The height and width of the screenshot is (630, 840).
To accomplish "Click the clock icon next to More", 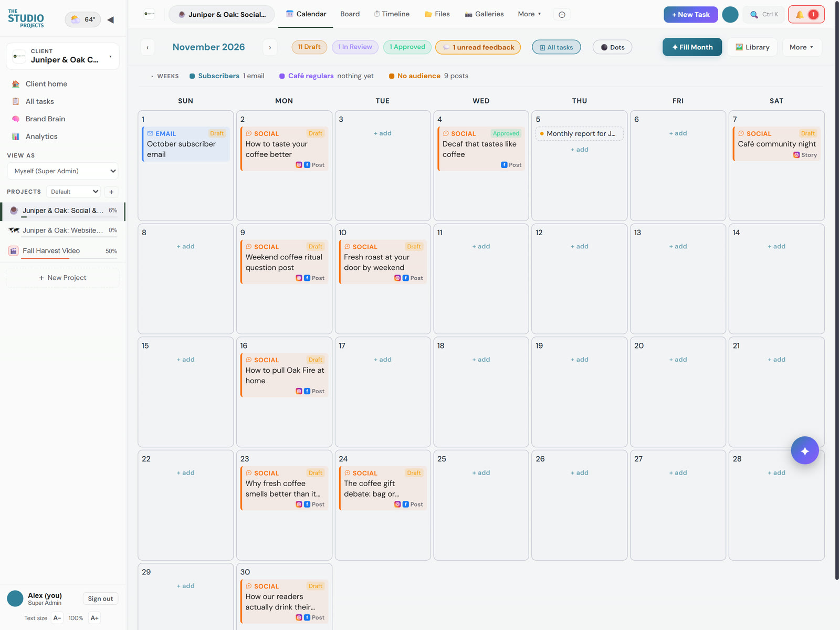I will (x=562, y=15).
